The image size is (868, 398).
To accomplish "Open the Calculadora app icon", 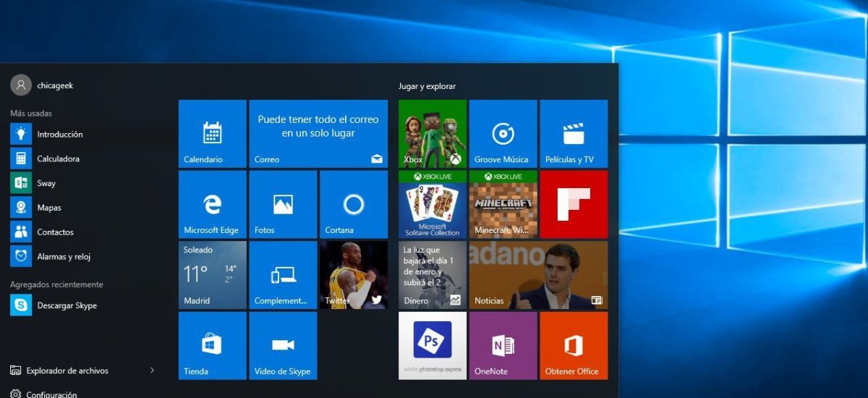I will pyautogui.click(x=20, y=158).
